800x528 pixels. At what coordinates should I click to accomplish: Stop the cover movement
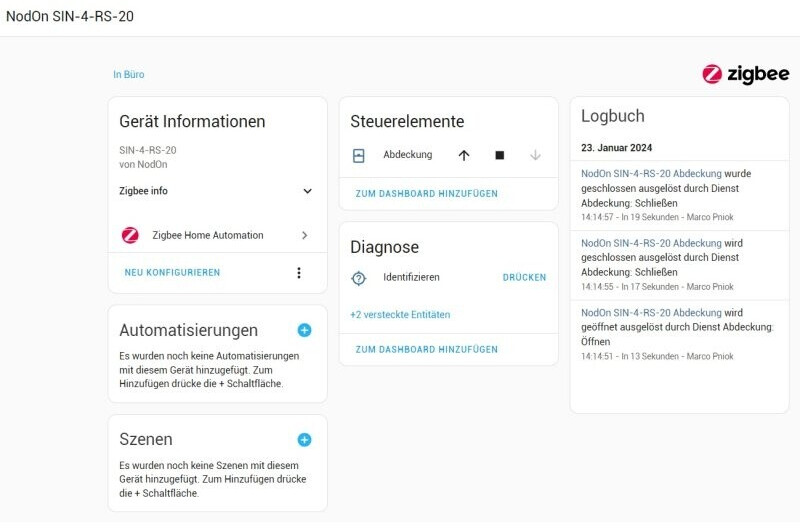pos(499,155)
